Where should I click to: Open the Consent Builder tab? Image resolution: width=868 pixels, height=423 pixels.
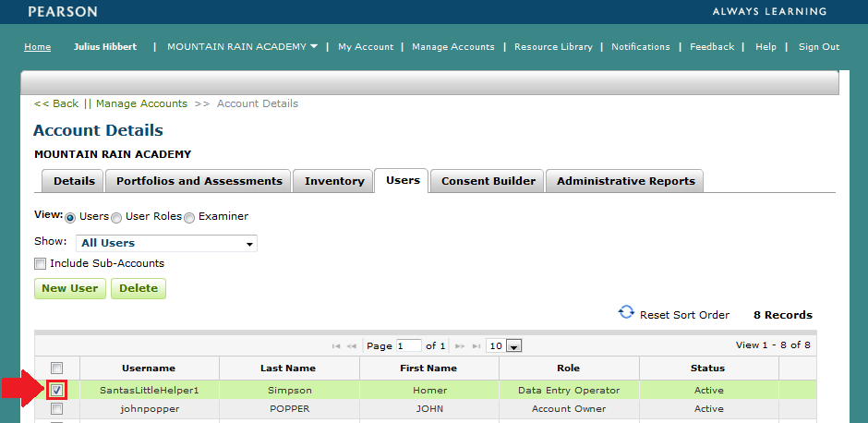(x=488, y=181)
